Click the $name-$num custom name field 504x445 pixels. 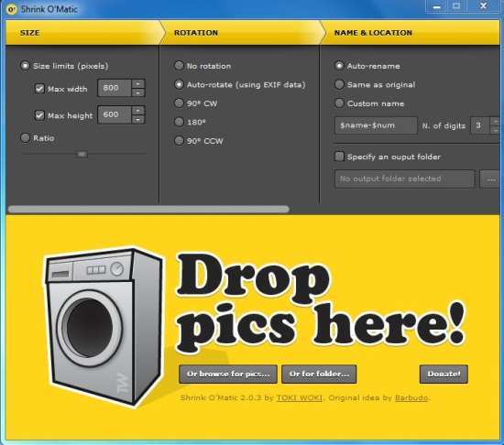coord(376,125)
